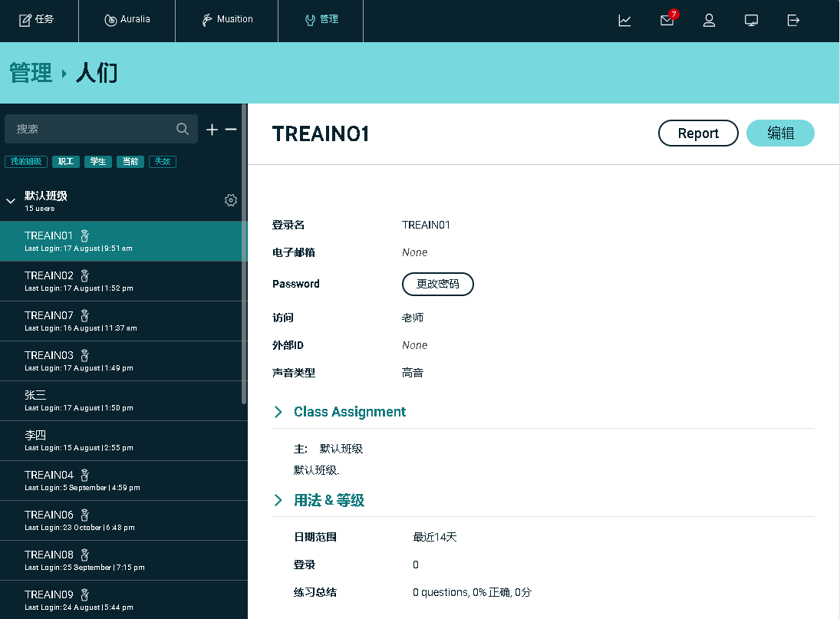Screen dimensions: 840x619
Task: Click the staff icon beside TREAIN02
Action: point(84,276)
